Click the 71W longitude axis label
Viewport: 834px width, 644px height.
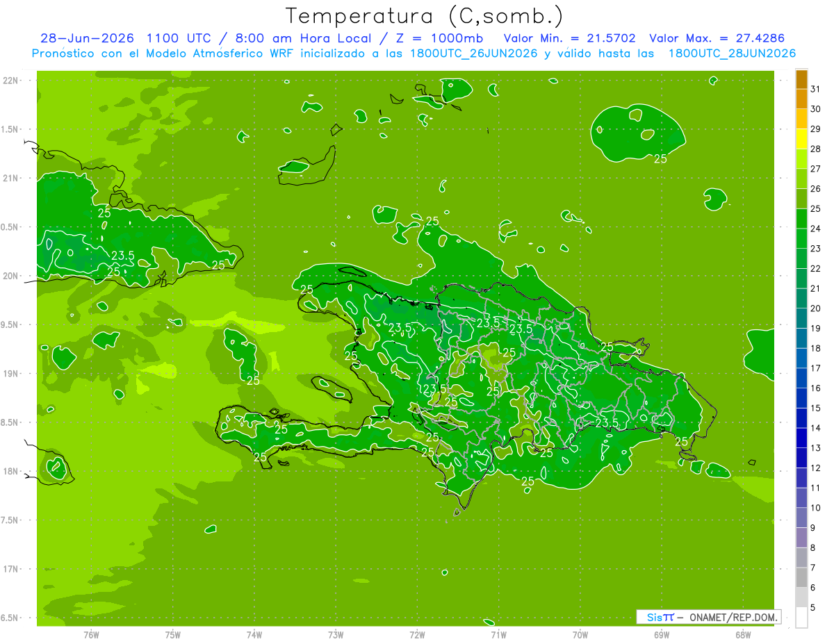point(498,634)
